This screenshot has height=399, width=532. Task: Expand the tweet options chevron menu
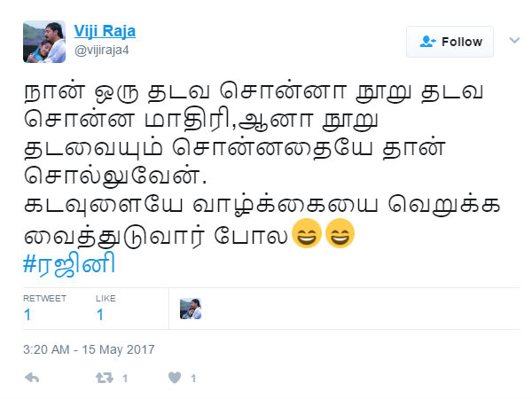[514, 41]
